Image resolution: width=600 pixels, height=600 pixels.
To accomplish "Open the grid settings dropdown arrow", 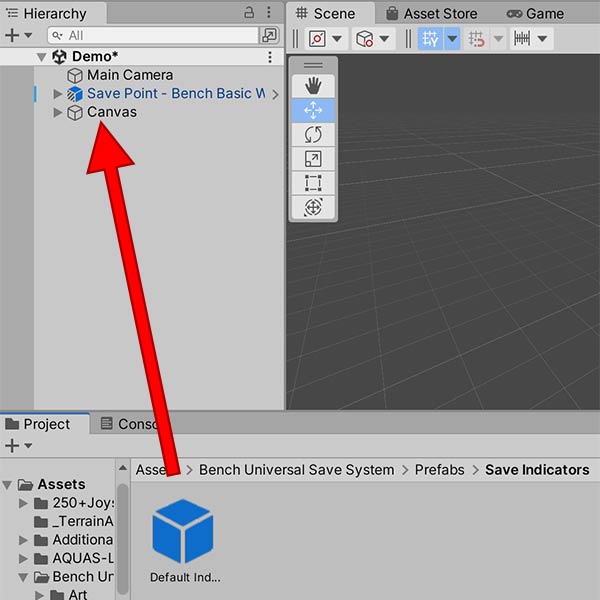I will pos(452,39).
